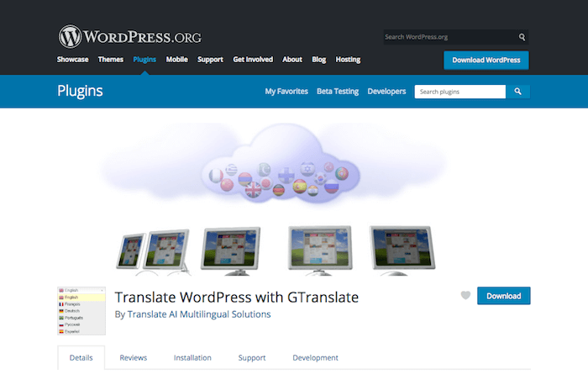
Task: Open the Themes menu item
Action: coord(111,60)
